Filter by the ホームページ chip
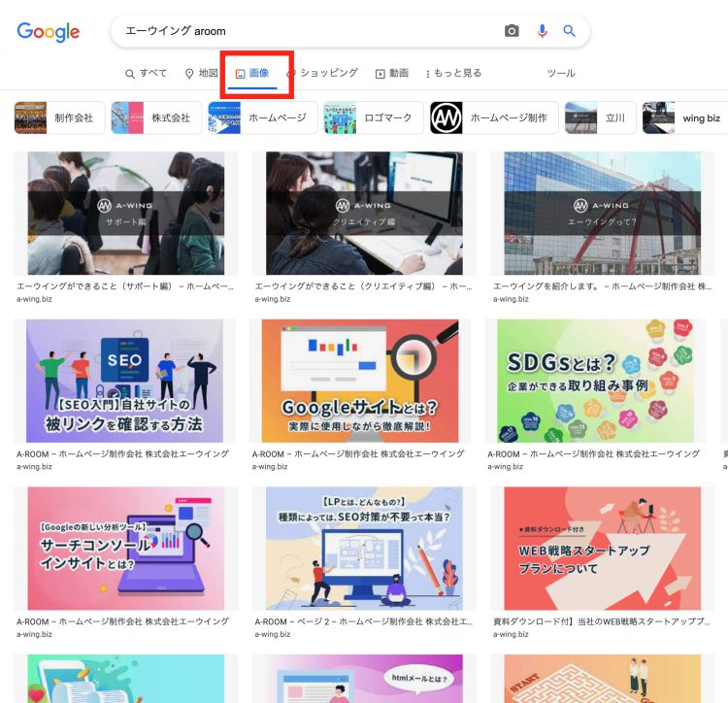This screenshot has width=728, height=703. pos(263,117)
